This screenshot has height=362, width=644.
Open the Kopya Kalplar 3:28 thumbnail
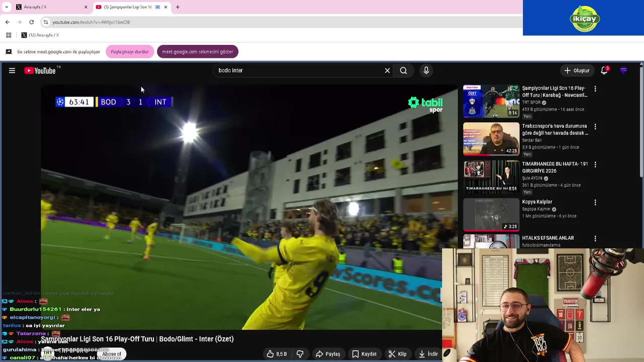tap(491, 214)
